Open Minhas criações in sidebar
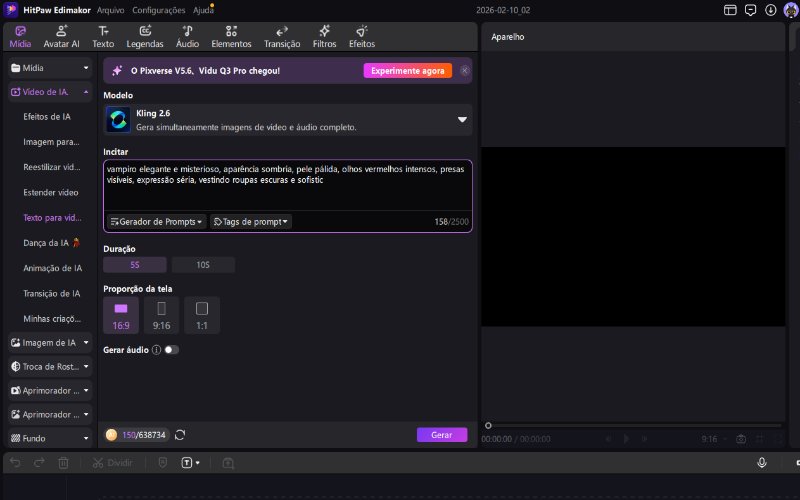Image resolution: width=800 pixels, height=500 pixels. coord(52,319)
